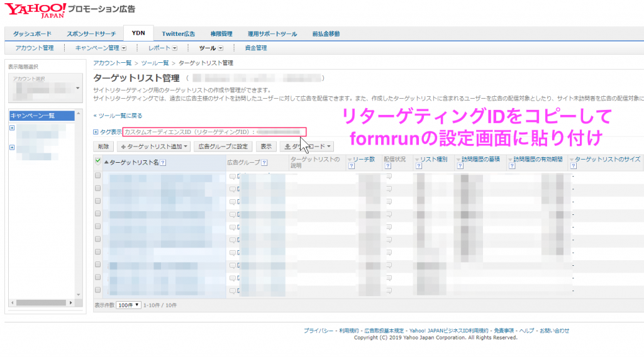
Task: Open help icon under 配信状況 header
Action: (x=387, y=166)
